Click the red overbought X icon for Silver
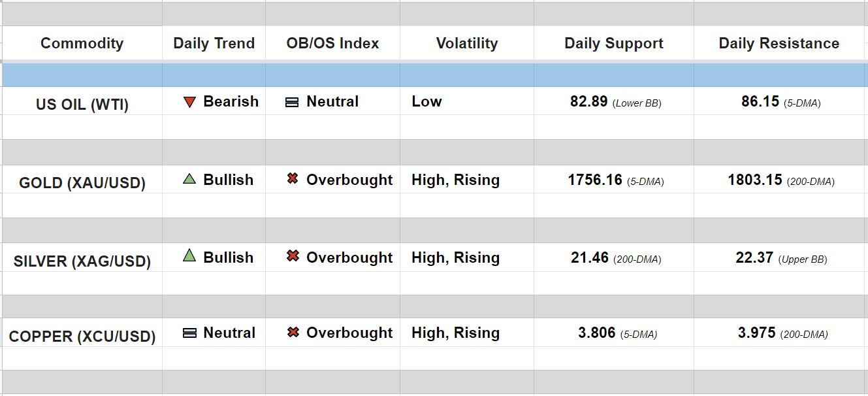This screenshot has height=396, width=868. click(x=293, y=256)
